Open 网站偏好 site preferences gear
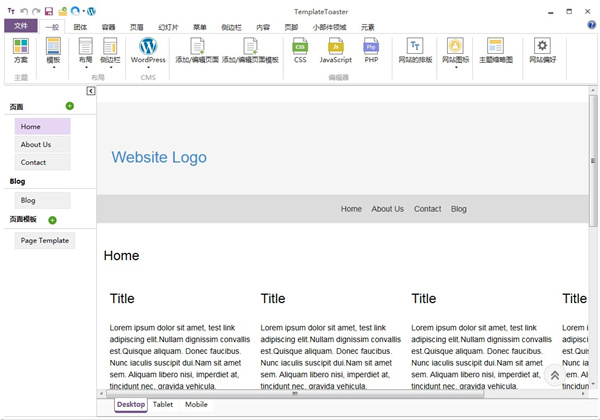This screenshot has height=420, width=600. [x=543, y=50]
